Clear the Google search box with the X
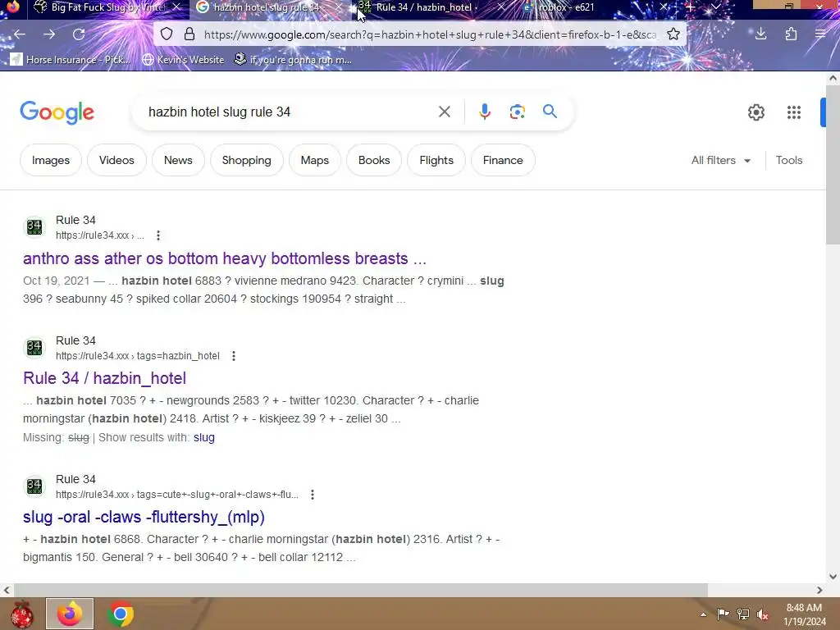This screenshot has height=630, width=840. point(444,112)
